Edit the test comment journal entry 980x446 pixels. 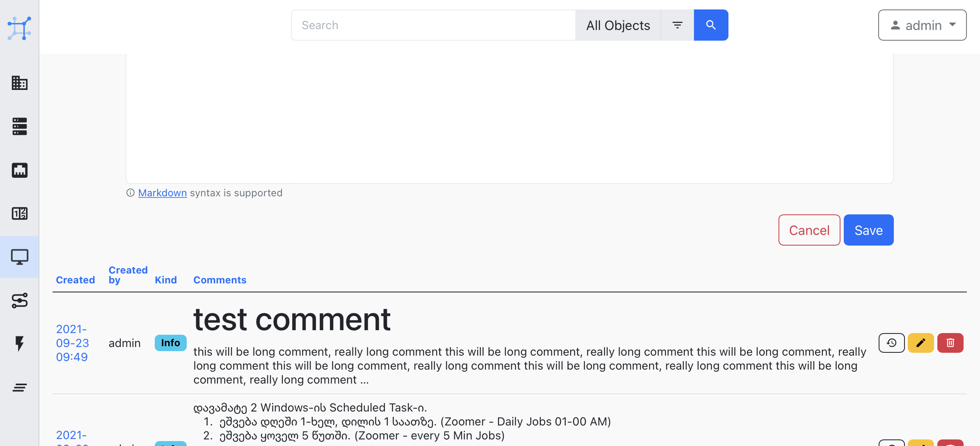tap(920, 343)
